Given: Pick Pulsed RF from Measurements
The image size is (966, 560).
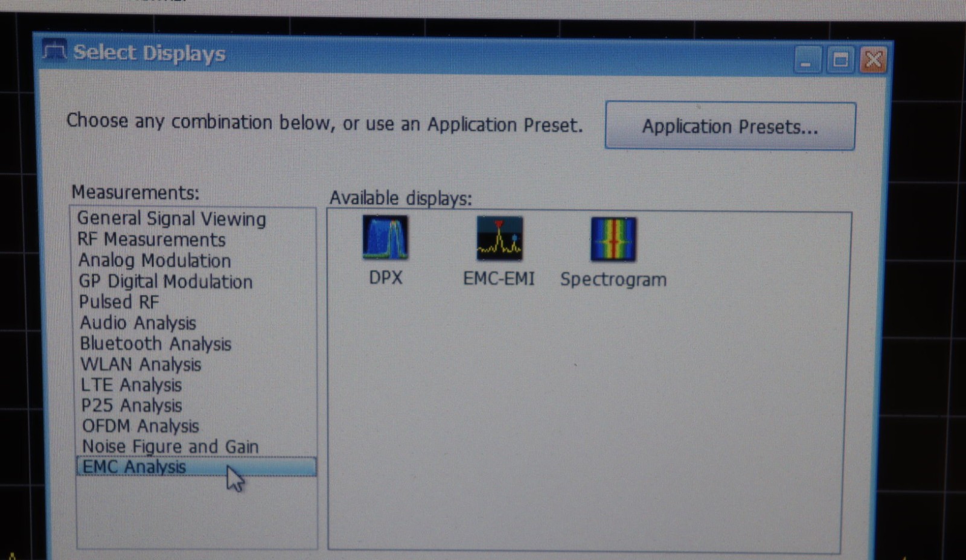Looking at the screenshot, I should click(x=119, y=302).
